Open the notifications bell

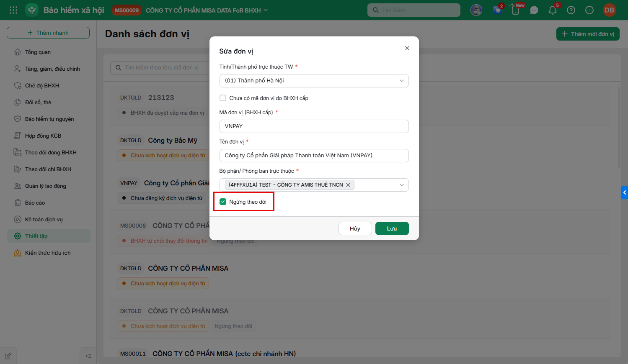click(553, 10)
